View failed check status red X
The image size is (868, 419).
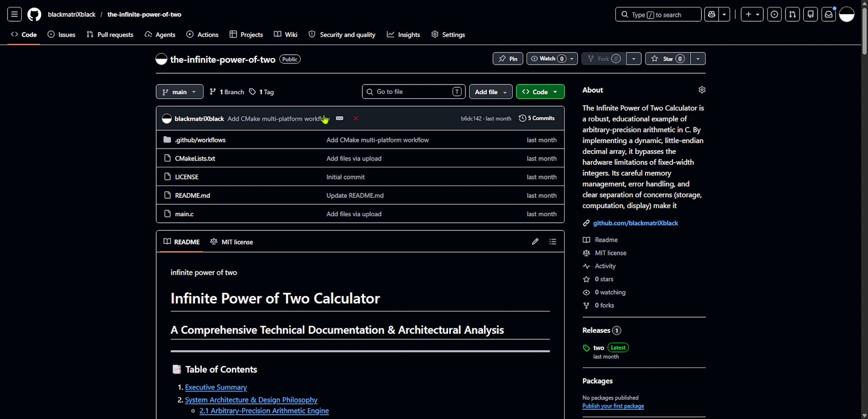356,118
